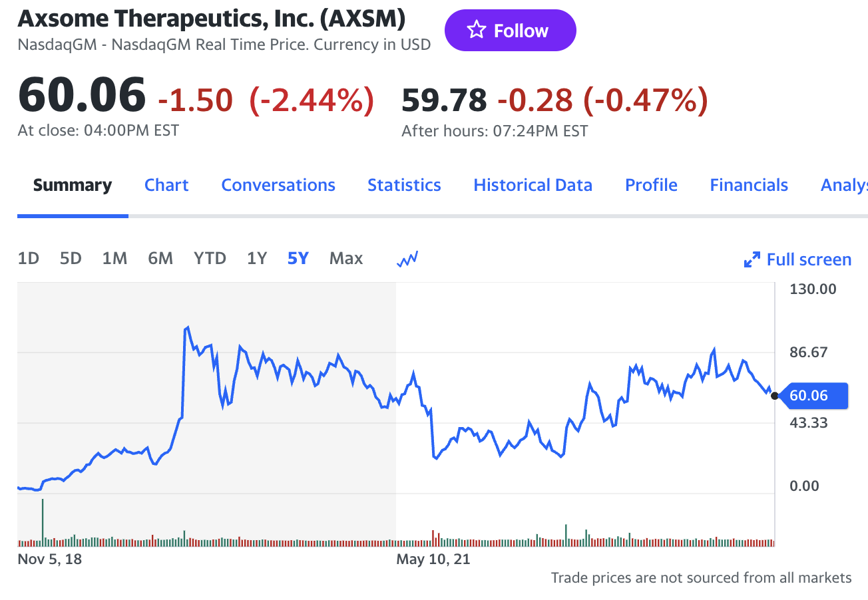Switch to the Max time range

pos(345,258)
